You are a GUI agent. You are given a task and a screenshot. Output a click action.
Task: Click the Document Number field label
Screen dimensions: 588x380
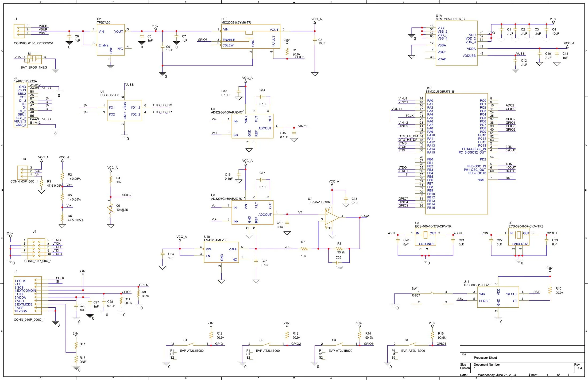click(487, 365)
